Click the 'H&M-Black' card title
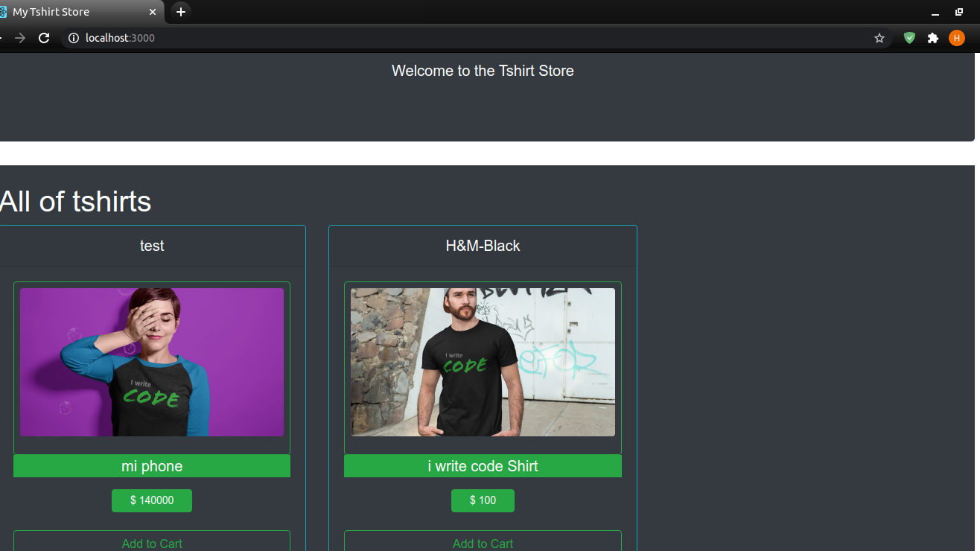The width and height of the screenshot is (980, 551). click(x=483, y=246)
